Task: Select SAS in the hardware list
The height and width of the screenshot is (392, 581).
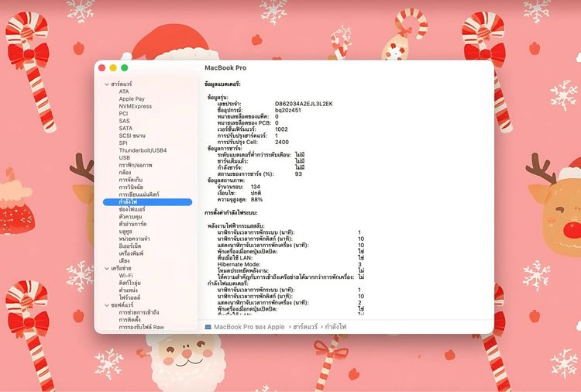Action: tap(124, 121)
